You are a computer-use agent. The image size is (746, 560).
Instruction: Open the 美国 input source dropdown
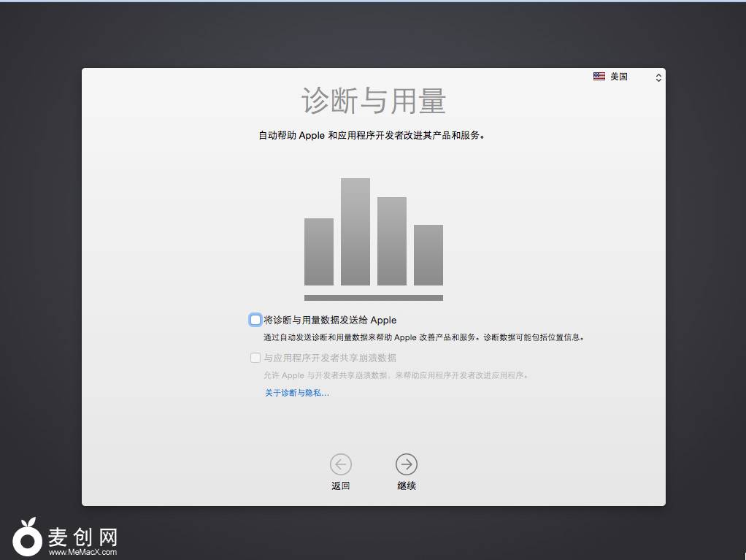tap(627, 77)
